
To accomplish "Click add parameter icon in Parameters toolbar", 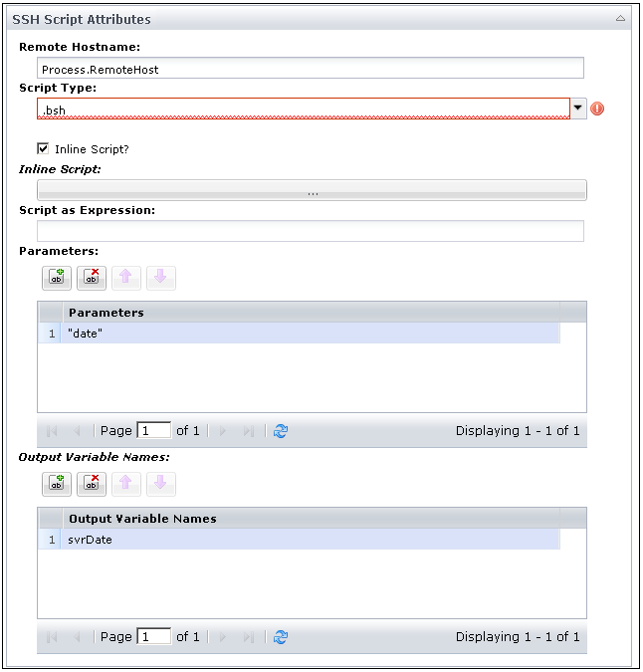I will click(x=57, y=278).
